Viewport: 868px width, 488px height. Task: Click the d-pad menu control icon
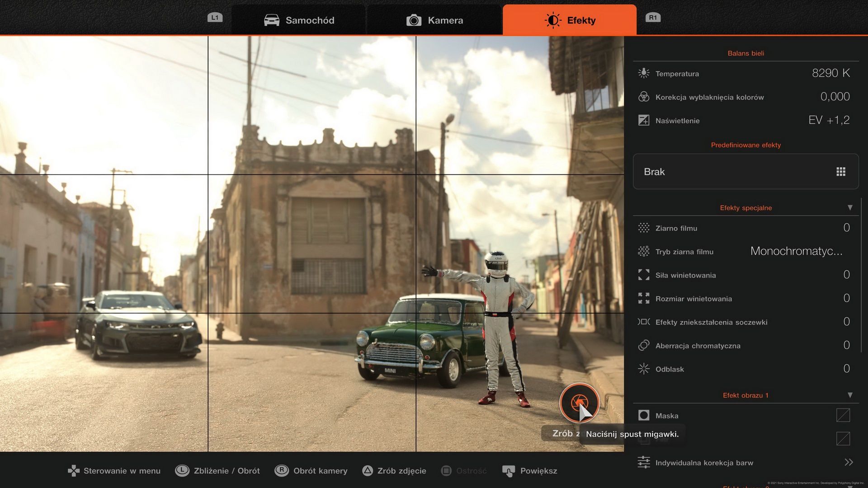73,471
